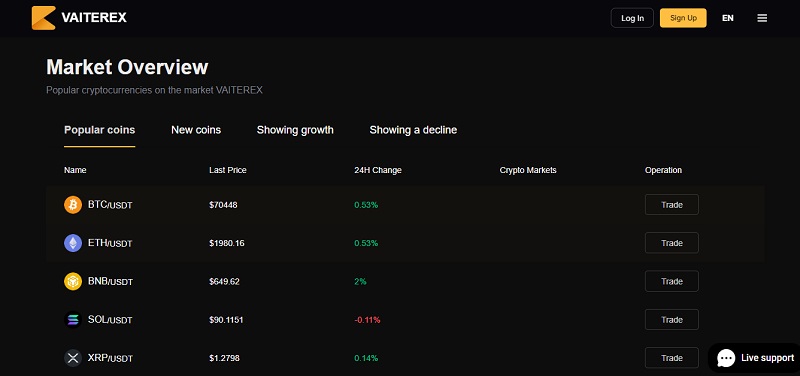800x376 pixels.
Task: Click the Solana coin icon
Action: pos(73,320)
